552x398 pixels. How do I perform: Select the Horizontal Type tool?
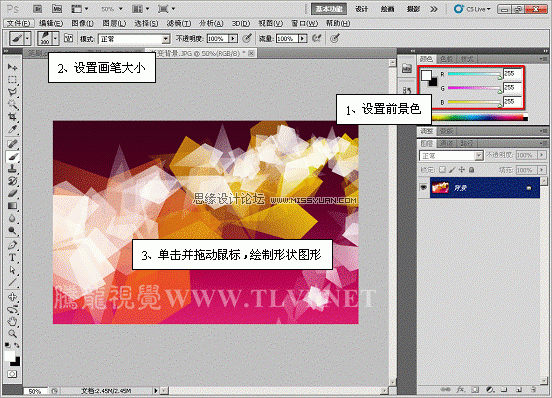(12, 257)
